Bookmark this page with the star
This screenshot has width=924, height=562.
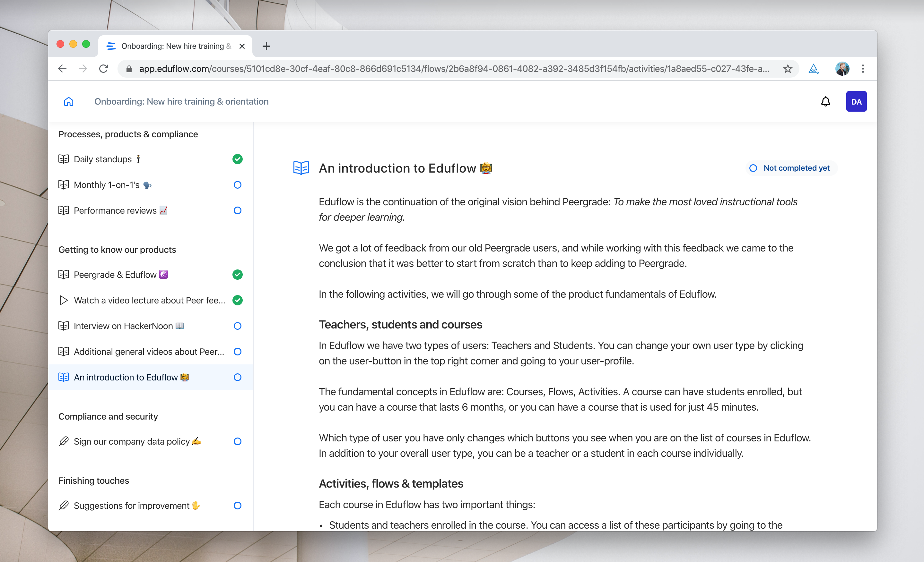(788, 69)
